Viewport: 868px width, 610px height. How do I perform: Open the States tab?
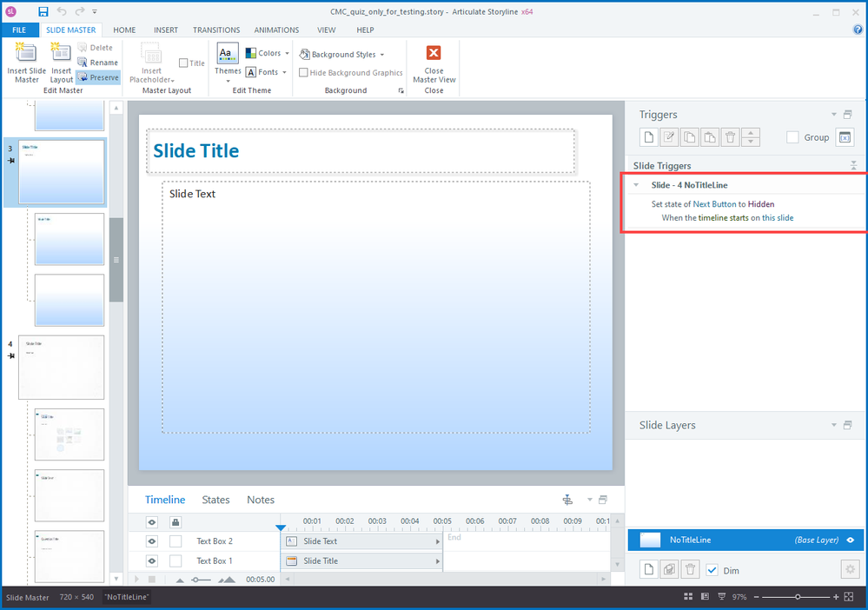tap(215, 500)
